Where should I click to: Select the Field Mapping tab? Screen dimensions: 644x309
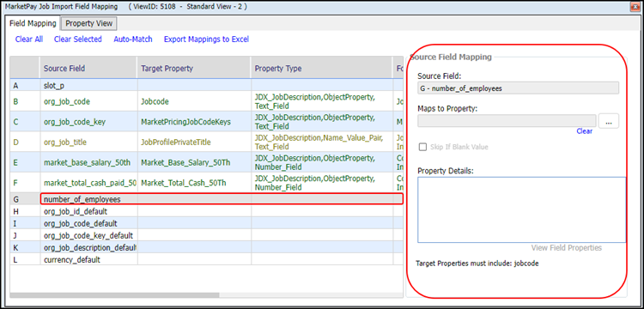33,23
